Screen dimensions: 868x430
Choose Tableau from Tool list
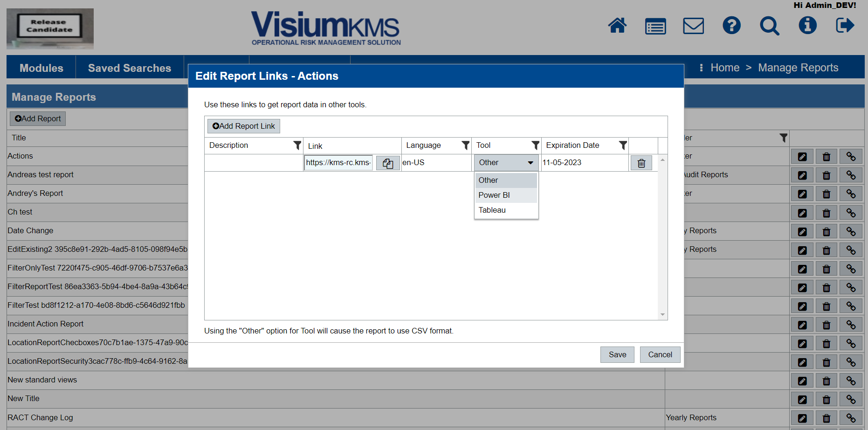click(506, 210)
